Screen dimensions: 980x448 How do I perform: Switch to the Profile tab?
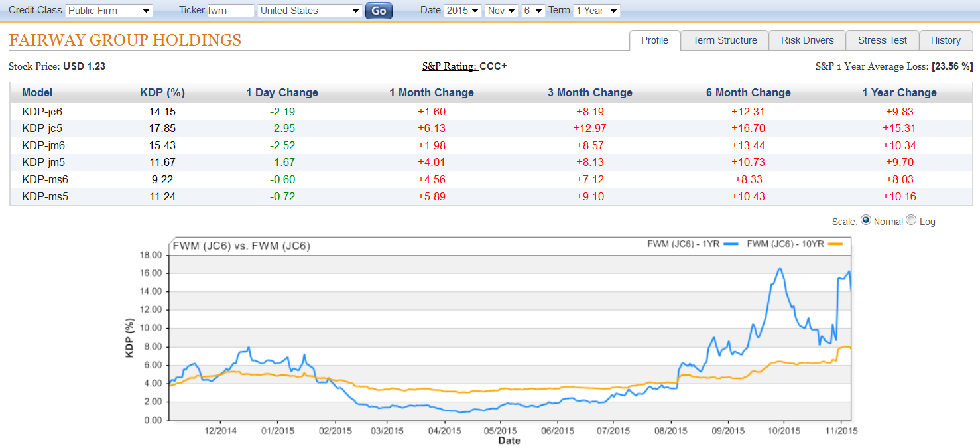(x=654, y=40)
